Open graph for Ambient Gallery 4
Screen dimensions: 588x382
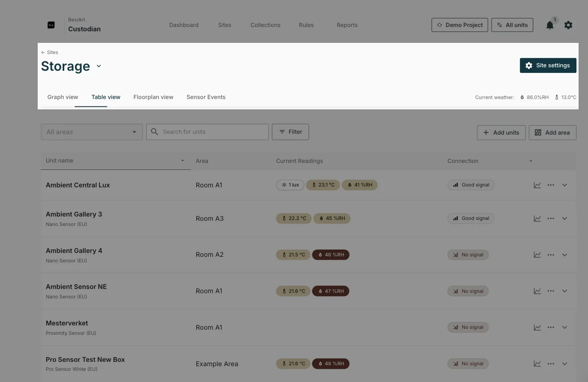[x=537, y=255]
